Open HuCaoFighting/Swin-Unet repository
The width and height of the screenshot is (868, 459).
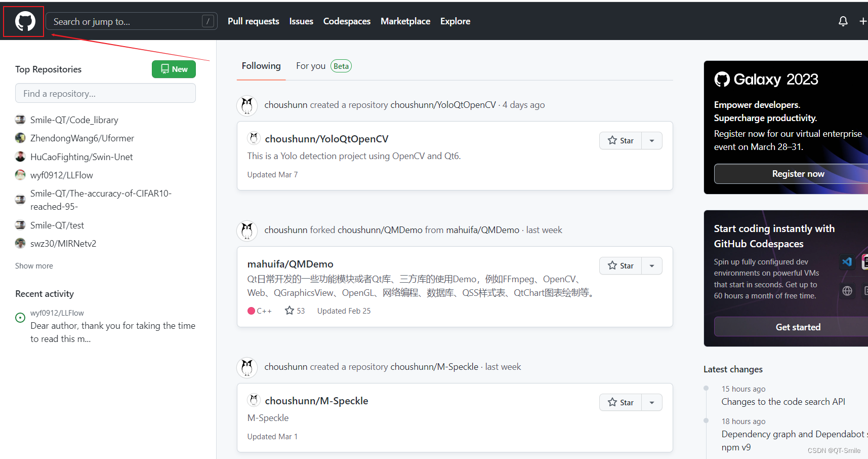click(81, 157)
